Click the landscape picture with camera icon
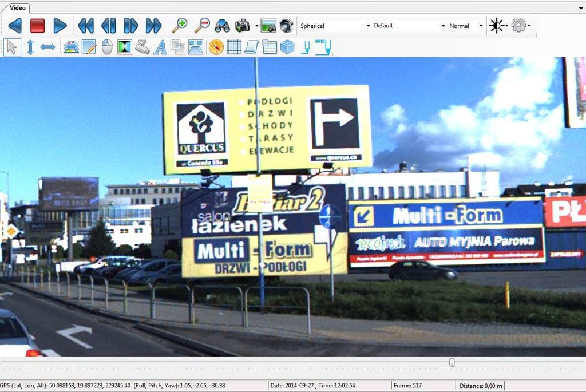This screenshot has height=392, width=586. pyautogui.click(x=269, y=26)
